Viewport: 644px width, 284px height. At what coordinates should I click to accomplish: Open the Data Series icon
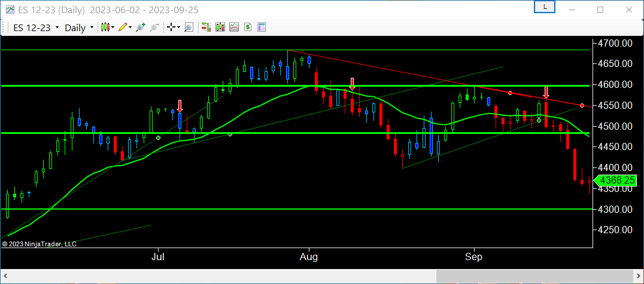[220, 28]
